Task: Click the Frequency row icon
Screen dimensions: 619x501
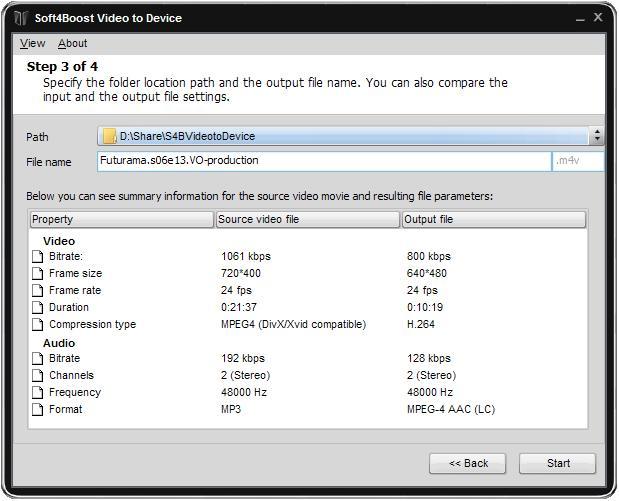Action: point(38,392)
